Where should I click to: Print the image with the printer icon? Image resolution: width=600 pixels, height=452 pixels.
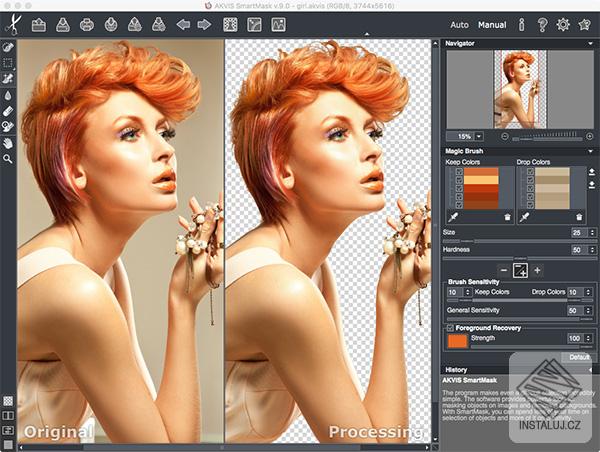pos(87,25)
